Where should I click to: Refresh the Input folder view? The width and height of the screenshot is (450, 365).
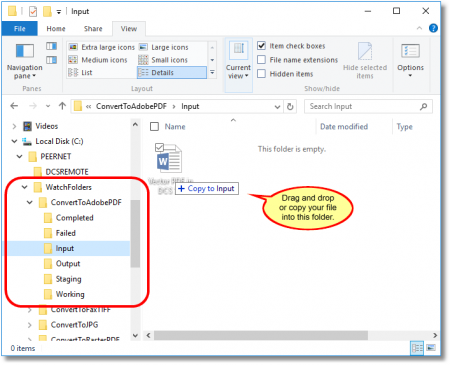point(290,107)
